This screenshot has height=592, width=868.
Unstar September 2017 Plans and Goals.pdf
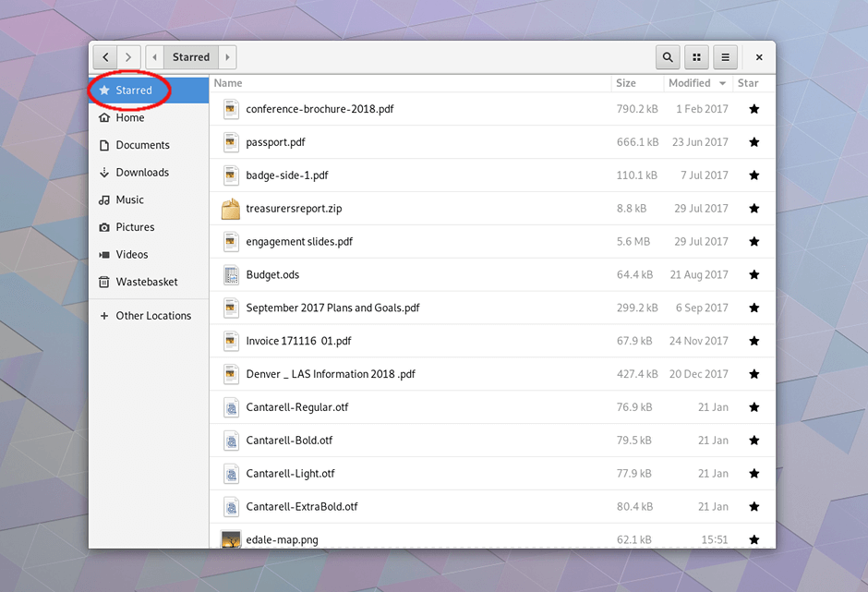tap(754, 308)
